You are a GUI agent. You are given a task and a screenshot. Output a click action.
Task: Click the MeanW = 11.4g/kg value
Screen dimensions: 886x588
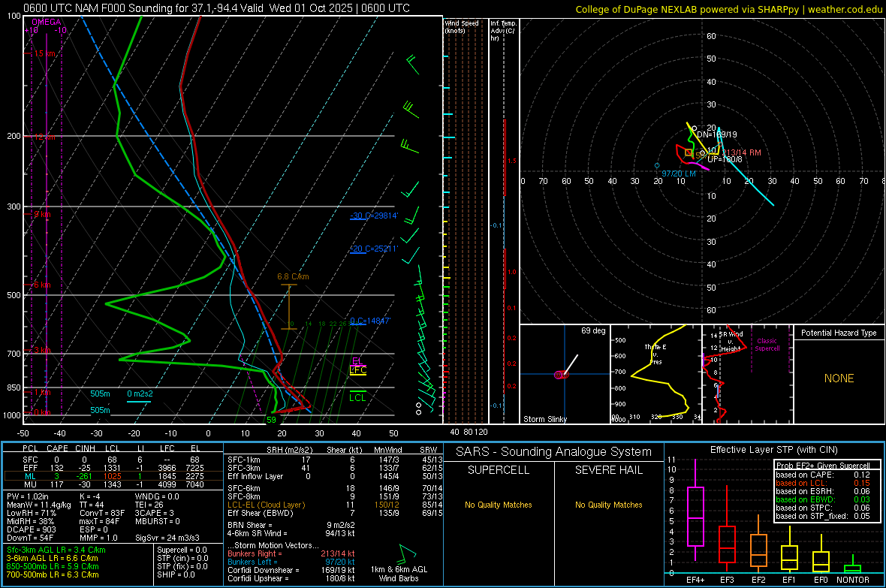pos(39,505)
